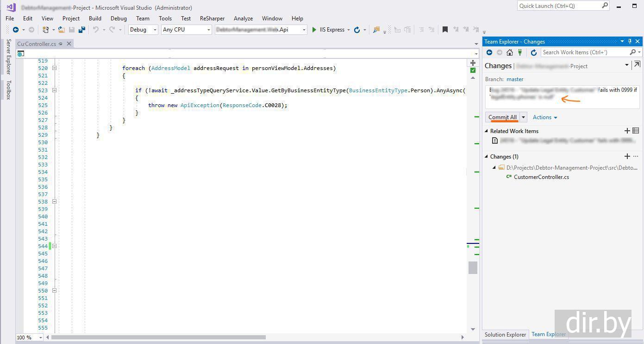The height and width of the screenshot is (344, 644).
Task: Click Manage Connections plug icon in Team Explorer
Action: [x=520, y=52]
